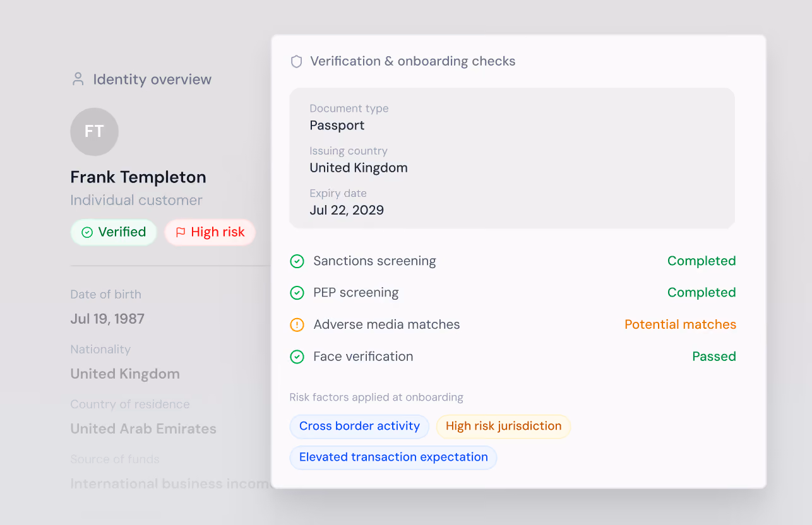Viewport: 812px width, 525px height.
Task: Click the Frank Templeton name heading
Action: click(x=138, y=177)
